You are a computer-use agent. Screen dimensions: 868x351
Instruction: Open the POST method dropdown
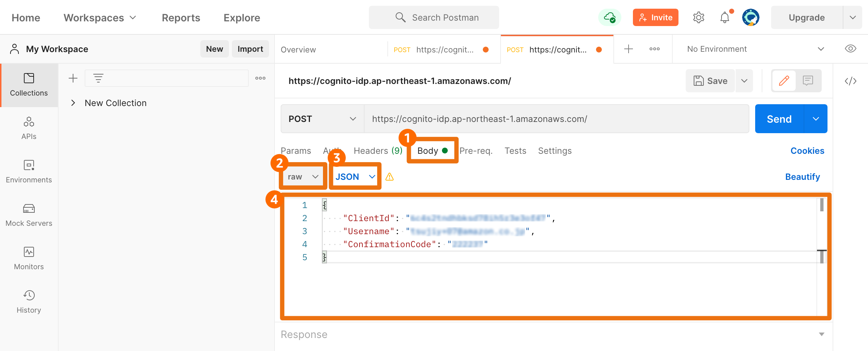(322, 119)
